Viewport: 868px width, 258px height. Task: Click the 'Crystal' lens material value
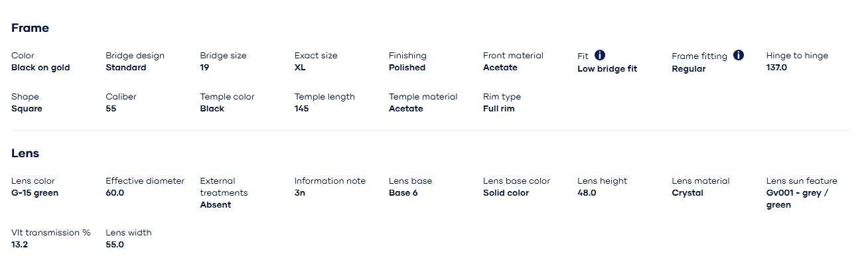coord(687,193)
